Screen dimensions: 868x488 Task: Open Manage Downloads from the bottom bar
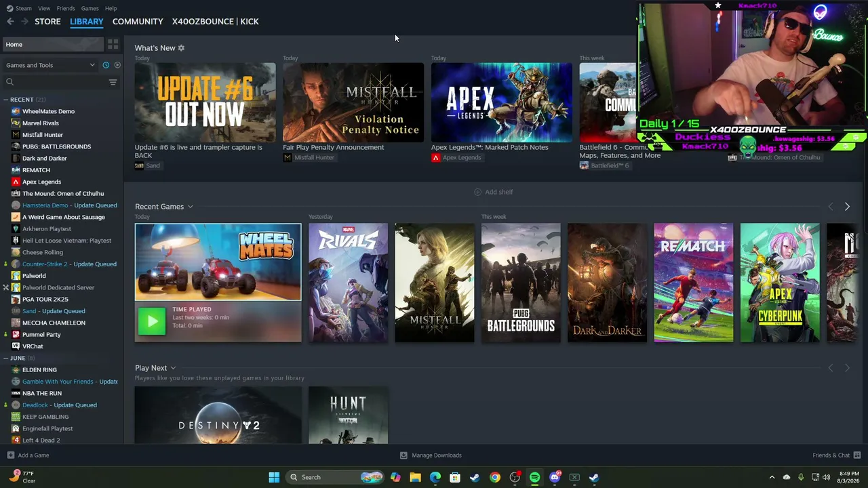431,455
